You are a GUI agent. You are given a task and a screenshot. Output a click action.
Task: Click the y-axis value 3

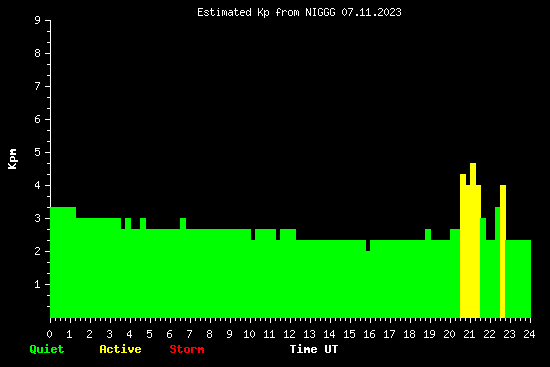tap(37, 218)
